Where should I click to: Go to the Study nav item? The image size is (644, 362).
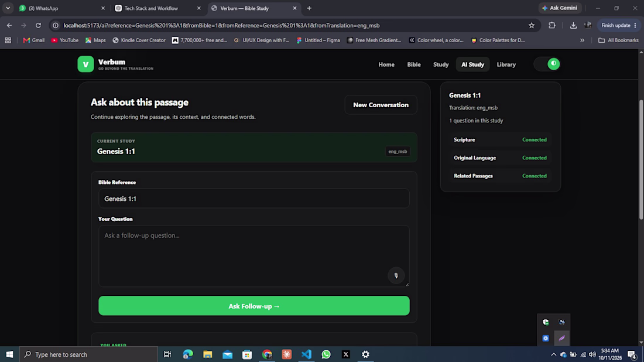(441, 64)
